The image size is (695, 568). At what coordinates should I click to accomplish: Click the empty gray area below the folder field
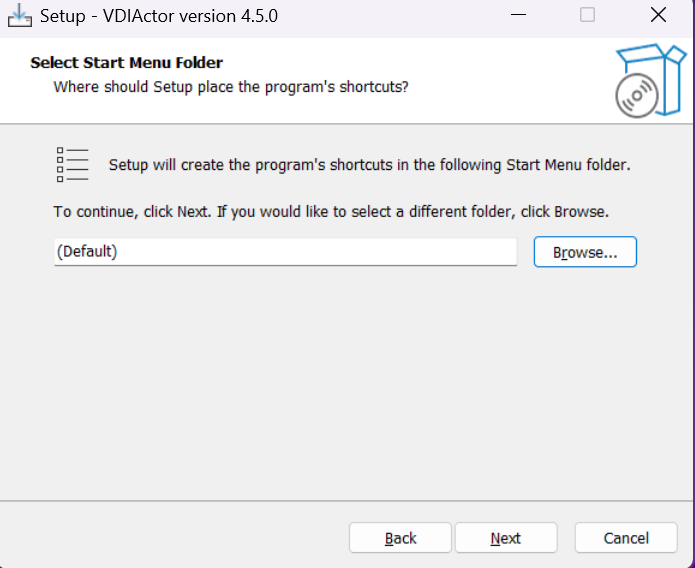point(346,381)
